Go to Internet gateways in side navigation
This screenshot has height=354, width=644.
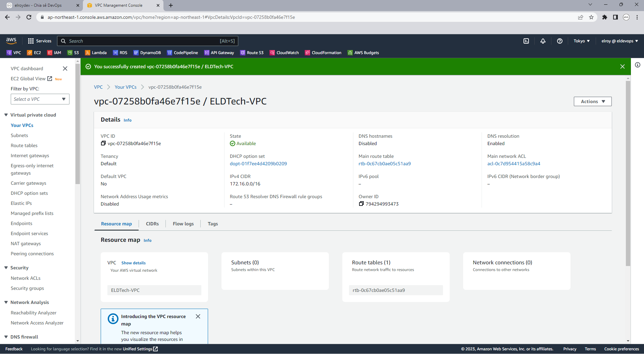click(30, 156)
